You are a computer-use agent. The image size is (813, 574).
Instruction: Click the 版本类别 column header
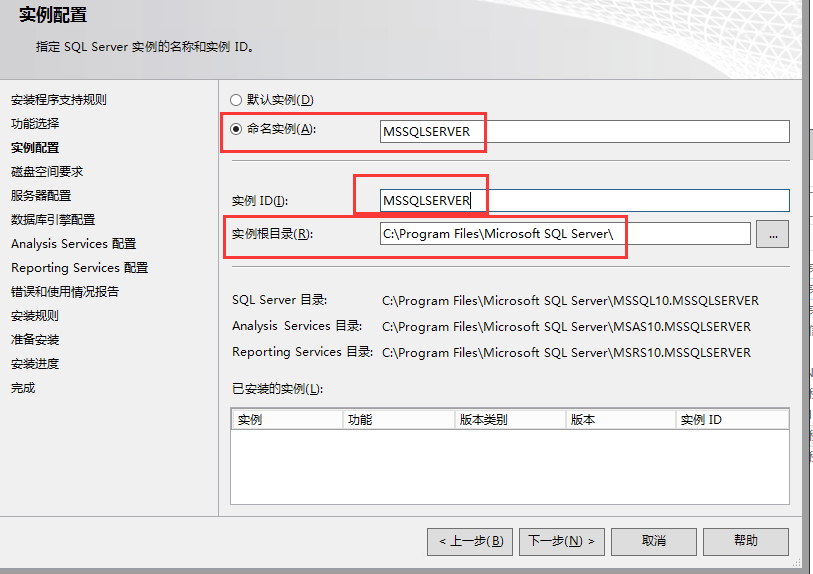[510, 419]
